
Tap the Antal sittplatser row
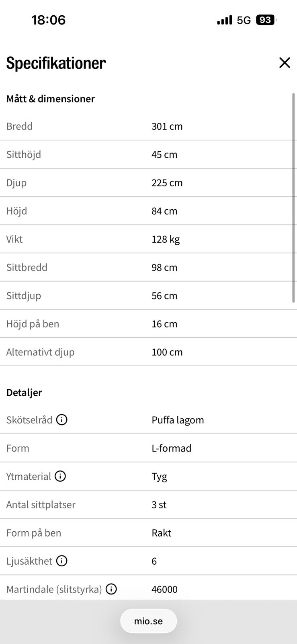click(148, 505)
